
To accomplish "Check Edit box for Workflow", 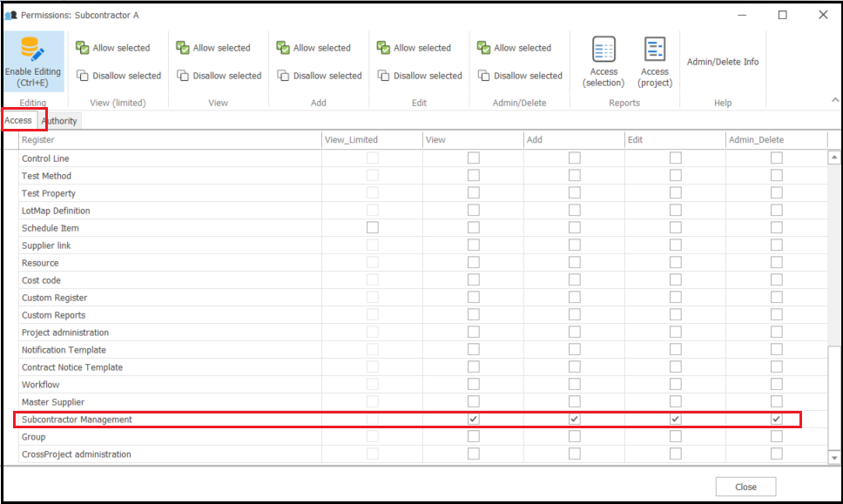I will click(676, 384).
